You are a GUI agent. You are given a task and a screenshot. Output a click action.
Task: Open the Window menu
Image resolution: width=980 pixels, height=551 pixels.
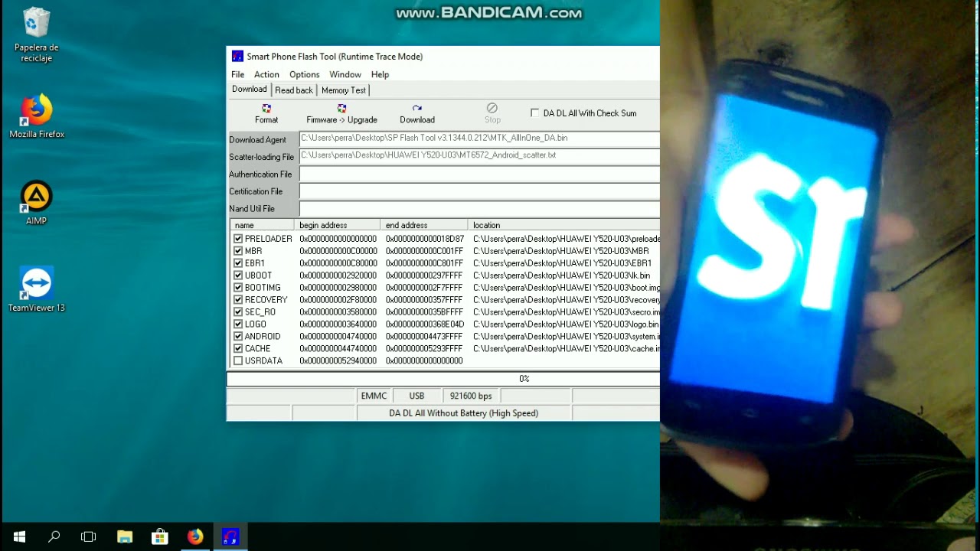pyautogui.click(x=345, y=74)
